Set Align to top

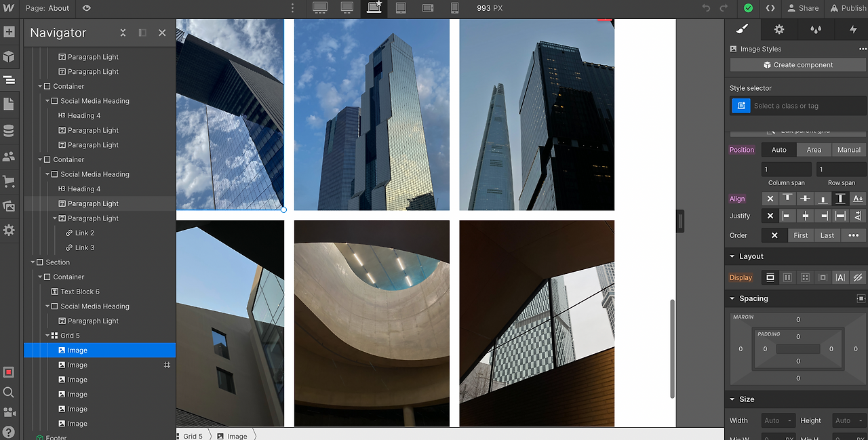tap(787, 199)
